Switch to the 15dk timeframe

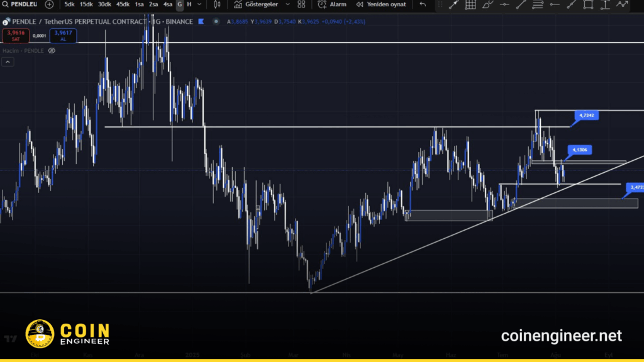(x=86, y=4)
